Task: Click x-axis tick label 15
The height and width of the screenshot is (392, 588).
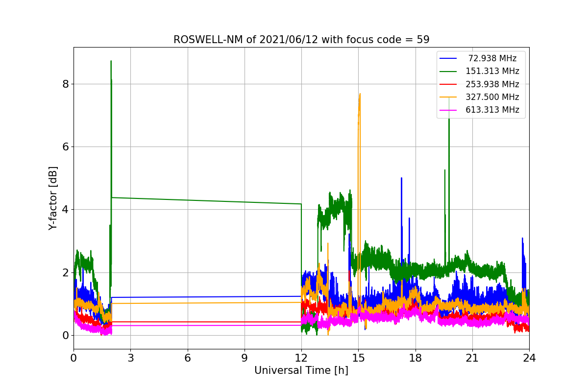Action: pyautogui.click(x=358, y=358)
